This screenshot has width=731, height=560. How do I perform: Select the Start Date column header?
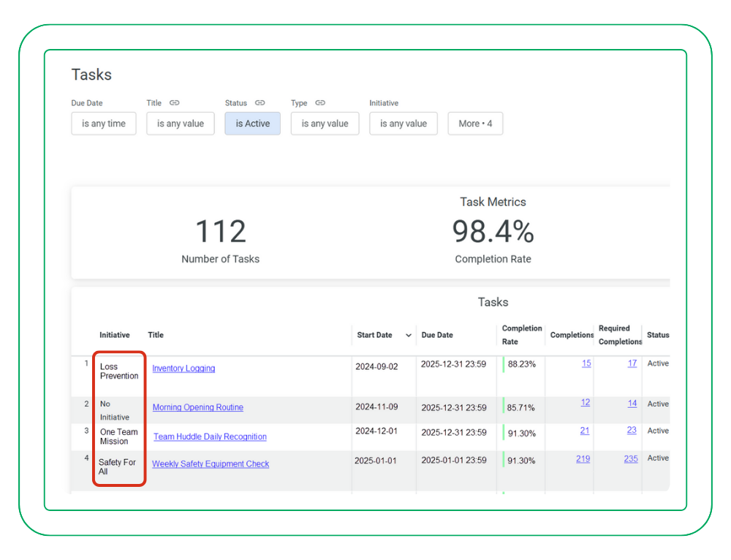click(x=374, y=335)
